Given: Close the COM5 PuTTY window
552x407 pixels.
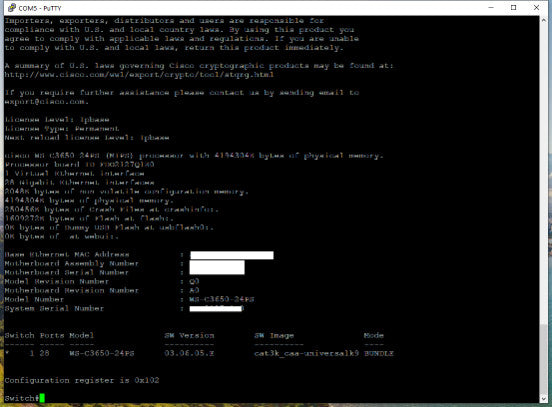Looking at the screenshot, I should [x=536, y=7].
